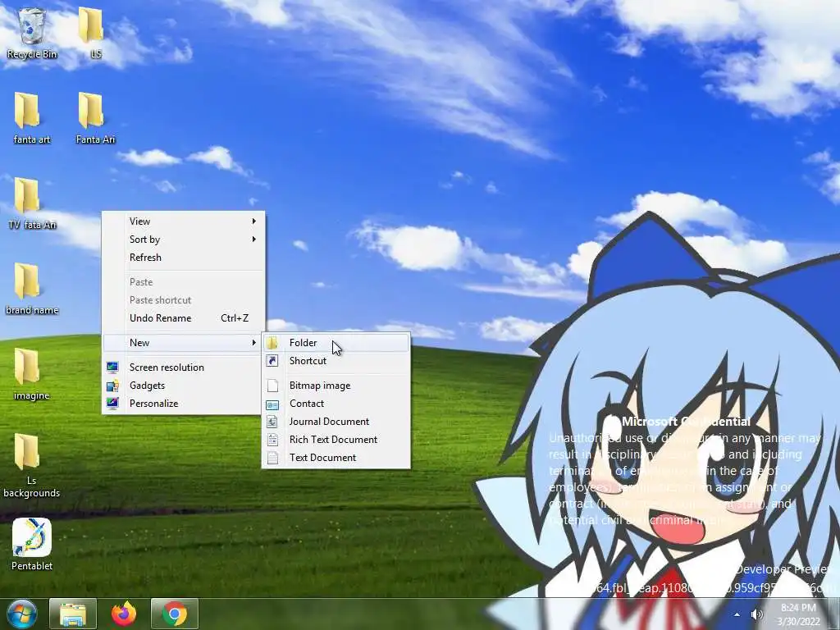The image size is (840, 630).
Task: Create a new Text Document
Action: coord(336,458)
